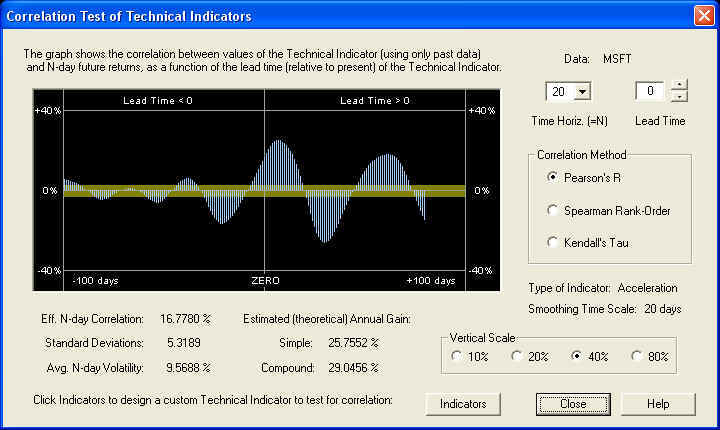Screen dimensions: 720x430
Task: Click the Acceleration indicator type text
Action: pyautogui.click(x=647, y=288)
